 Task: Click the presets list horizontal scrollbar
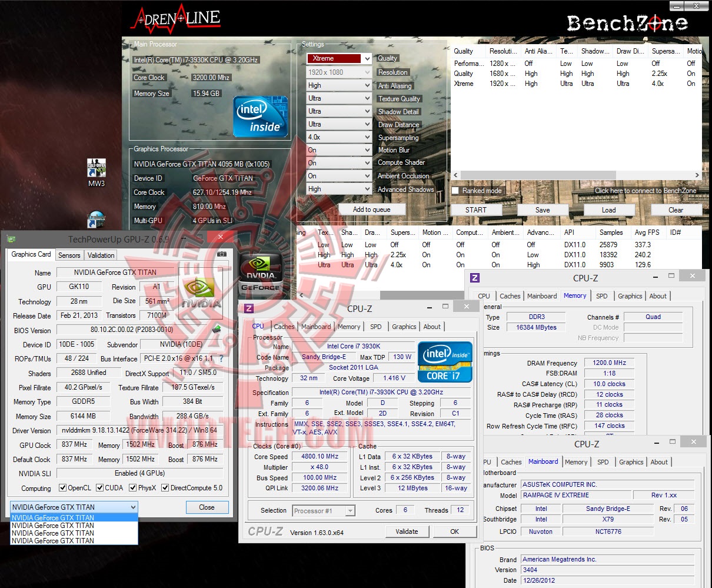[537, 175]
